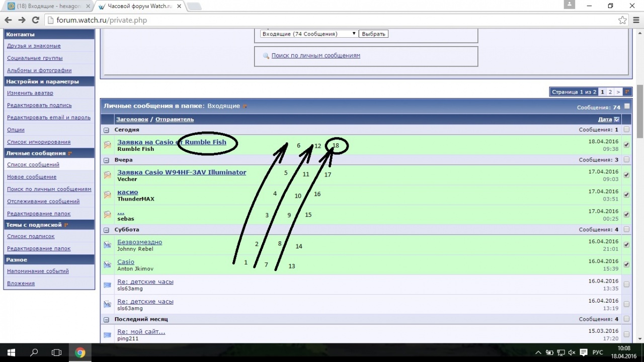
Task: Check the first sls63amg message checkbox at 13:35
Action: (x=626, y=285)
